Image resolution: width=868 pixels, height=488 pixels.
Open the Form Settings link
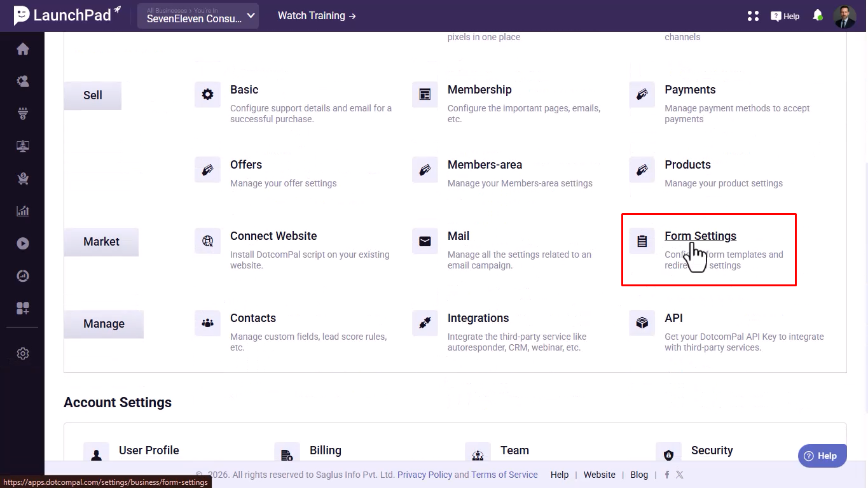[700, 236]
